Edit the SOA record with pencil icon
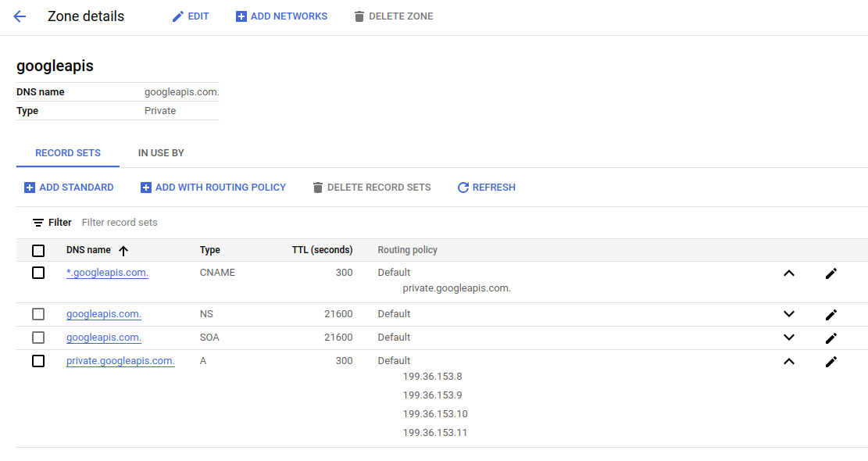Viewport: 868px width, 461px height. point(831,338)
